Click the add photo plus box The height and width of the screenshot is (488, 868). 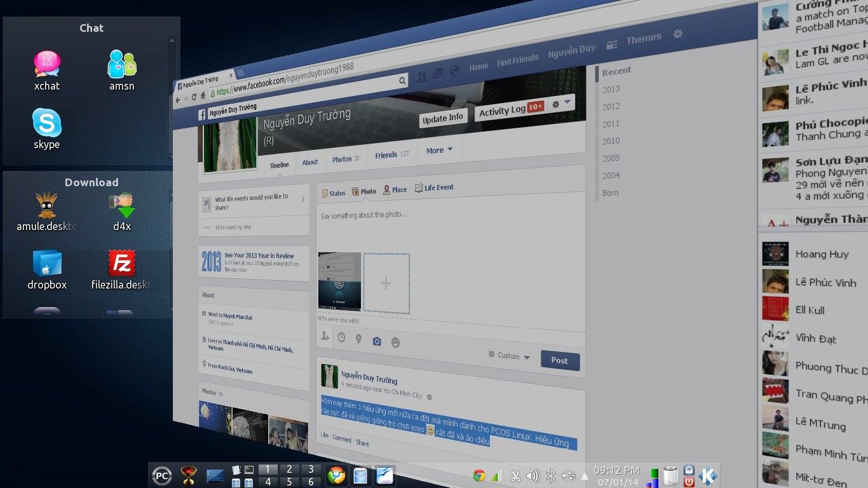click(386, 283)
